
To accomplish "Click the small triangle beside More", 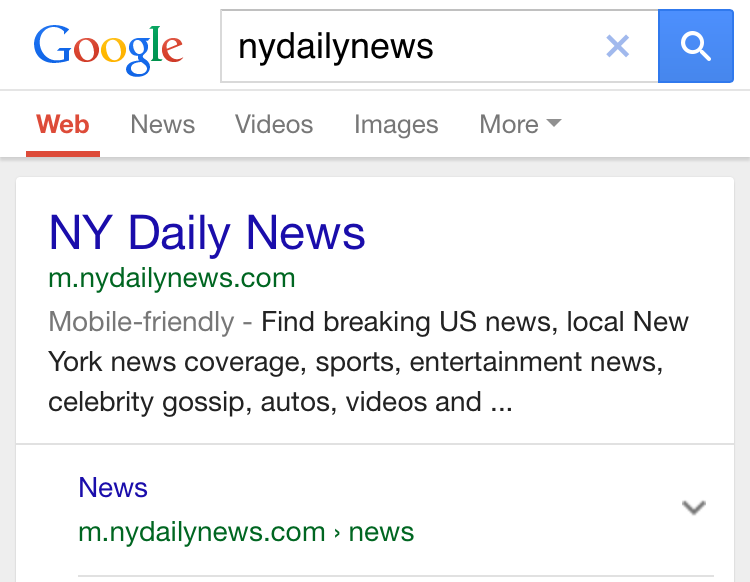I will (x=553, y=123).
